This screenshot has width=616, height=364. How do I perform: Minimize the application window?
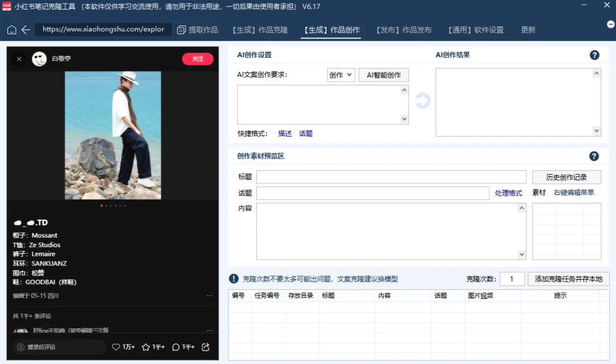(x=584, y=5)
